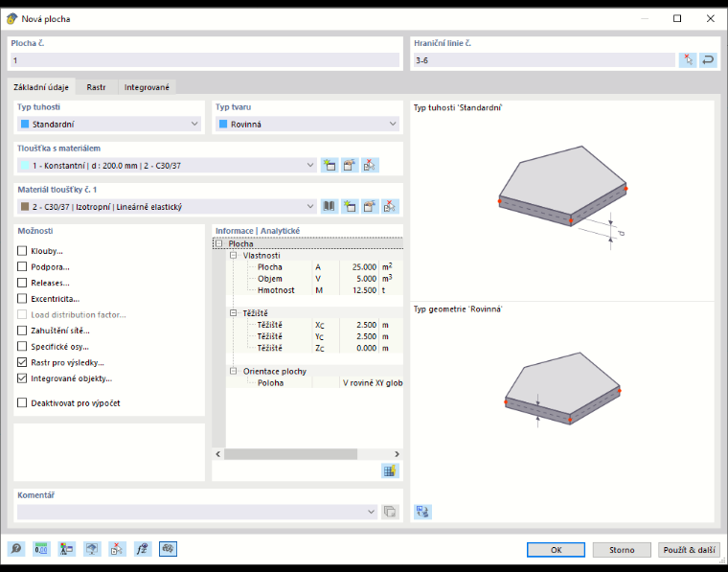The height and width of the screenshot is (572, 728).
Task: Open the Komentář dropdown arrow
Action: 371,512
